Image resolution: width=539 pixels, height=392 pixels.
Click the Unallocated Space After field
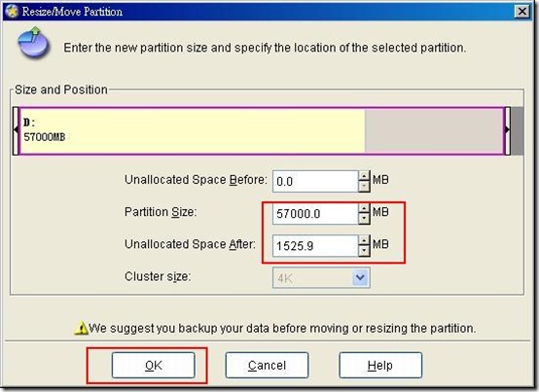tap(315, 246)
